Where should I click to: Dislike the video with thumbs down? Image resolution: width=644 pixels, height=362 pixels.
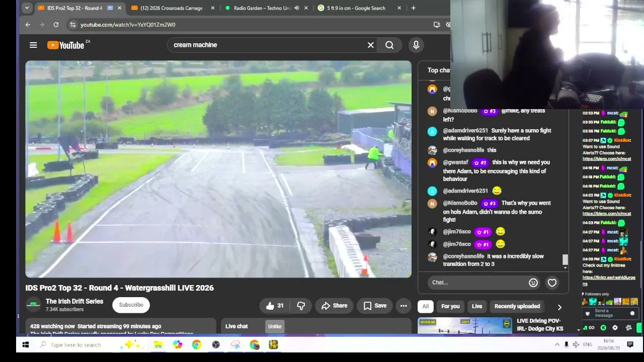point(301,306)
